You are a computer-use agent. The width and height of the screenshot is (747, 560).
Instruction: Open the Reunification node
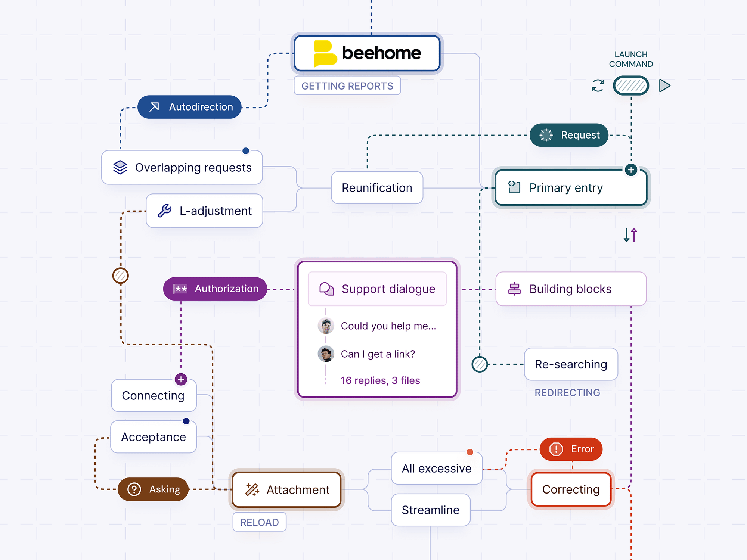377,188
